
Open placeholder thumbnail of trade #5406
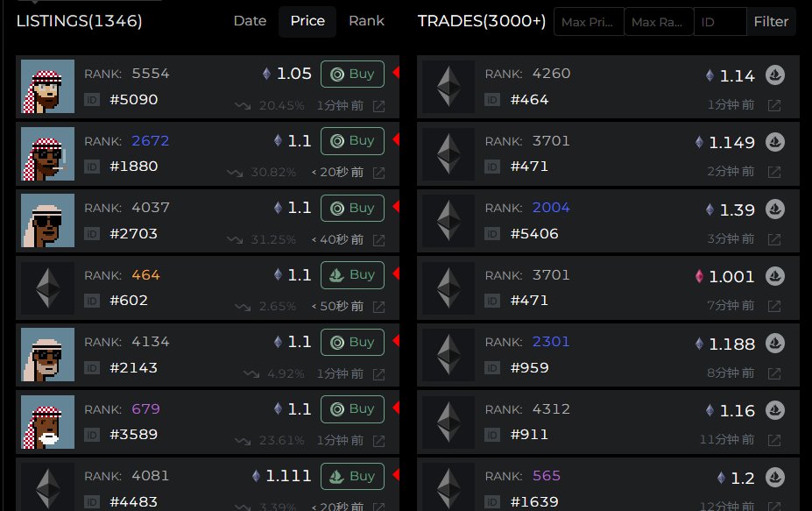[x=448, y=221]
